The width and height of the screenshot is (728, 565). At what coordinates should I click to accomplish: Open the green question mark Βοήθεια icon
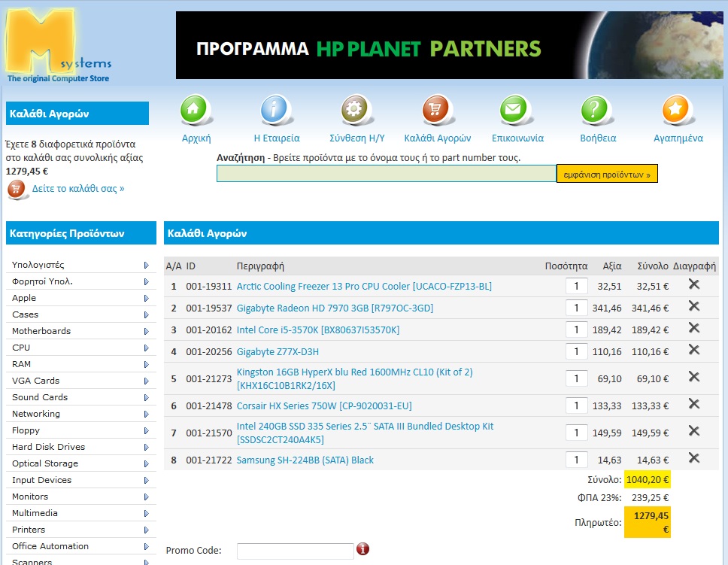[x=595, y=110]
